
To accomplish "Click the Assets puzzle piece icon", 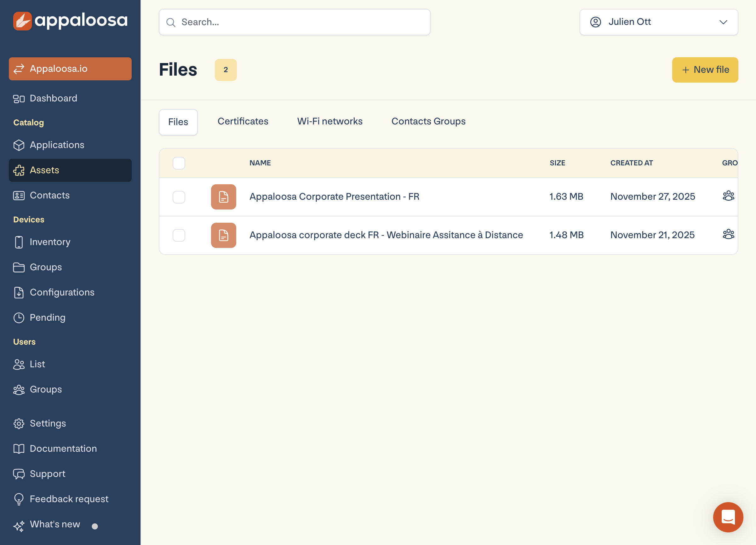I will click(x=19, y=170).
